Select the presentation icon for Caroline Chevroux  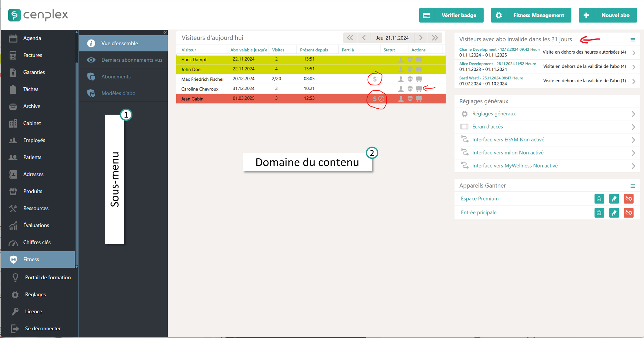click(x=419, y=89)
